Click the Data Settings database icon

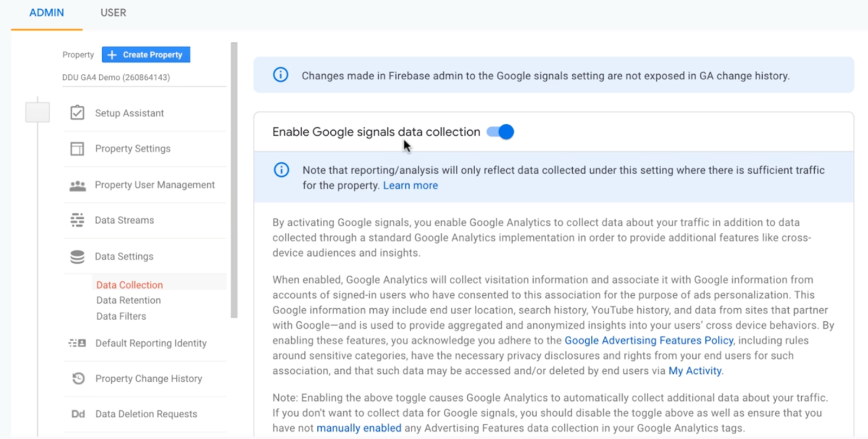tap(77, 257)
